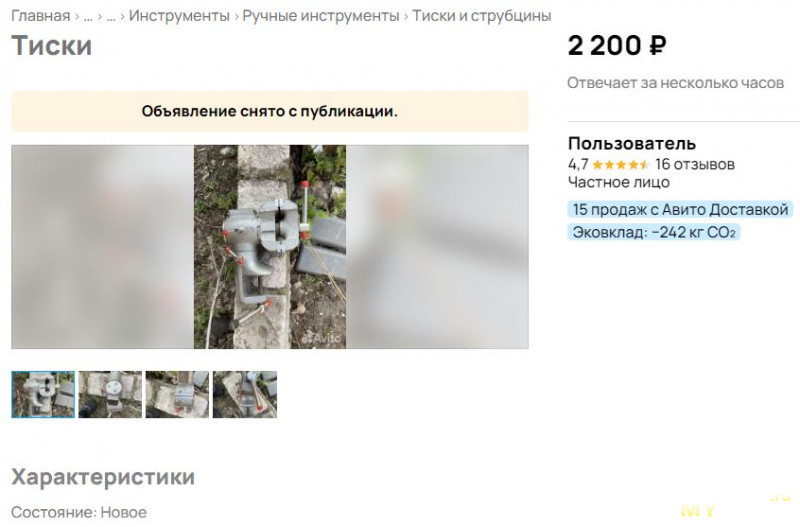Open the Главная breadcrumb link
The image size is (800, 527).
[40, 16]
